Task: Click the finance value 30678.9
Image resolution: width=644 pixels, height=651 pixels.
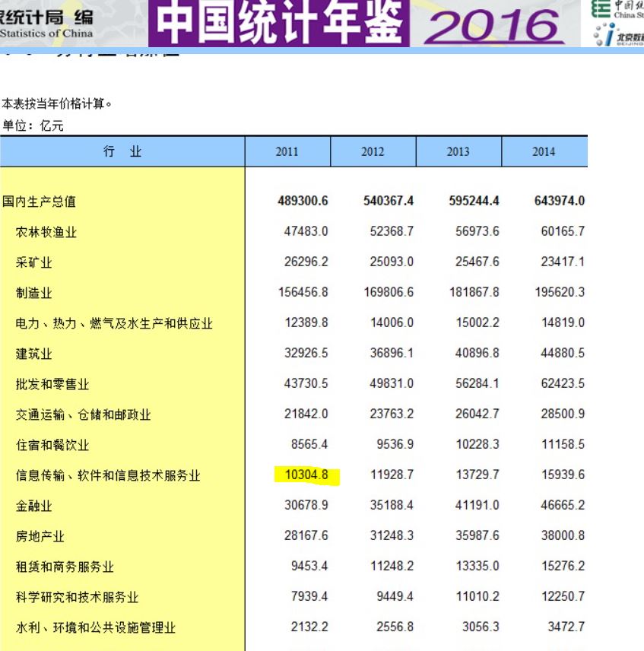Action: 306,505
